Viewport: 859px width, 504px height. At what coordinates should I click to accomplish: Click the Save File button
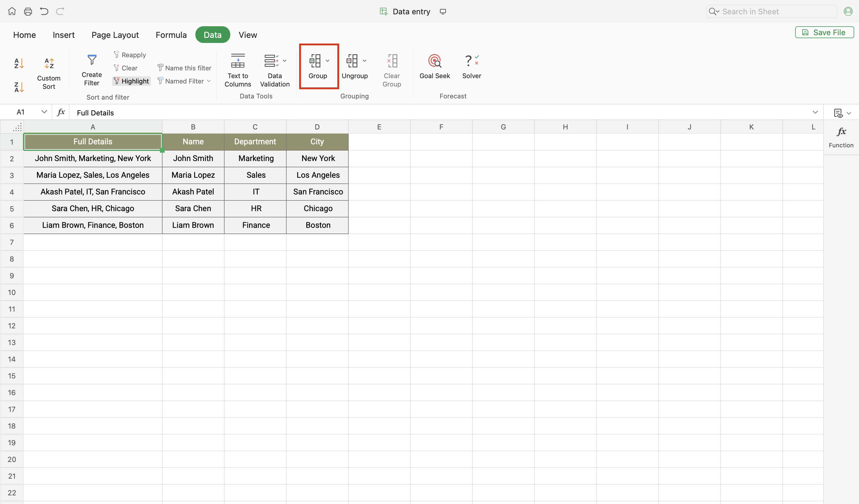(x=824, y=33)
